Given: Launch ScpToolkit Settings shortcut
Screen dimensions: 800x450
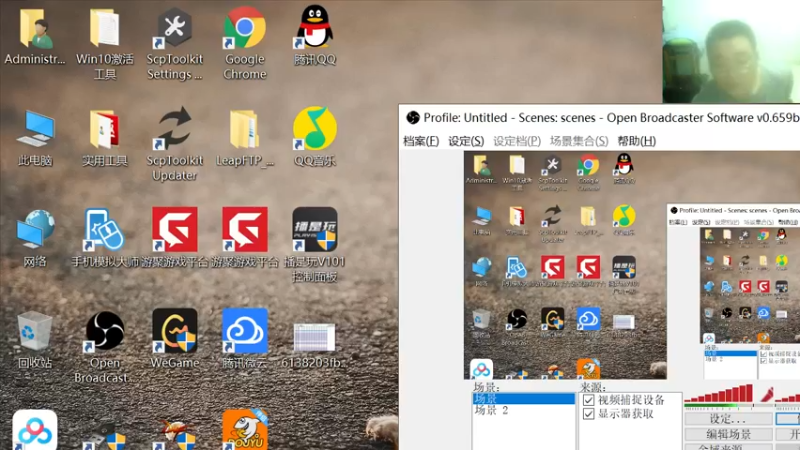Looking at the screenshot, I should (x=174, y=43).
